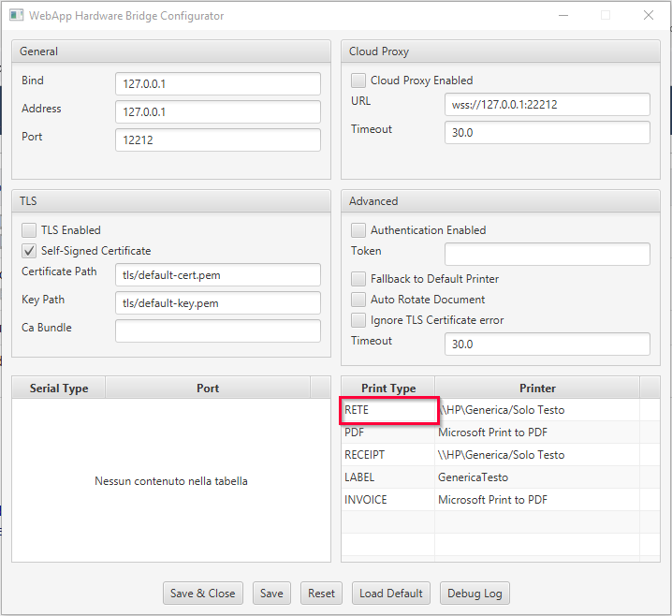Click the Bind address input field

click(217, 84)
